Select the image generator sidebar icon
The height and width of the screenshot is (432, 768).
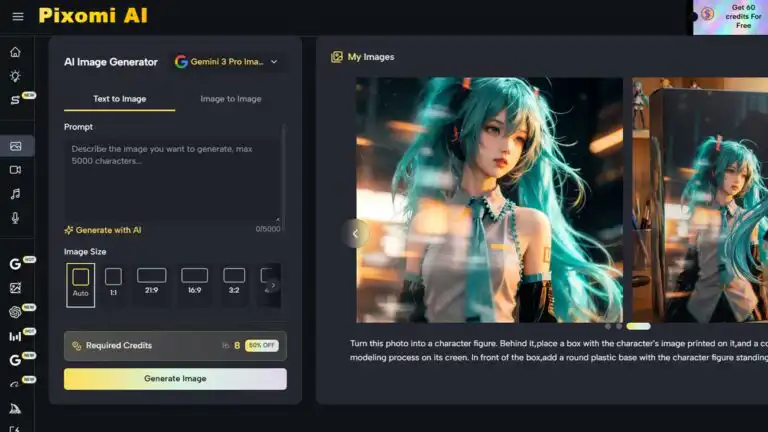16,146
